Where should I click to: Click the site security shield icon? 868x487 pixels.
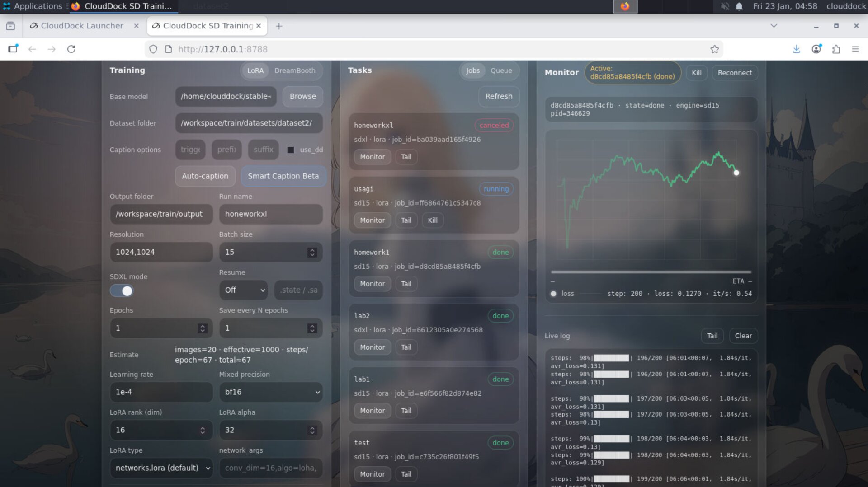pos(153,49)
